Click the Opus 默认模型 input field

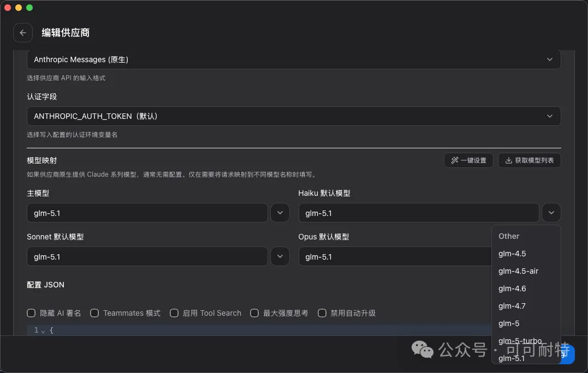[x=395, y=256]
